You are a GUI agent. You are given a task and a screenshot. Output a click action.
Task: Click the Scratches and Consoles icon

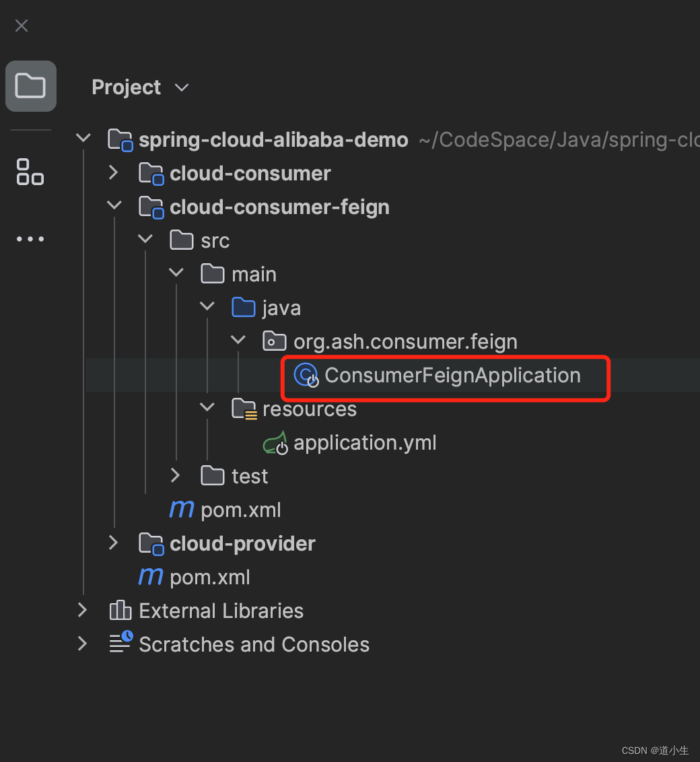point(121,644)
